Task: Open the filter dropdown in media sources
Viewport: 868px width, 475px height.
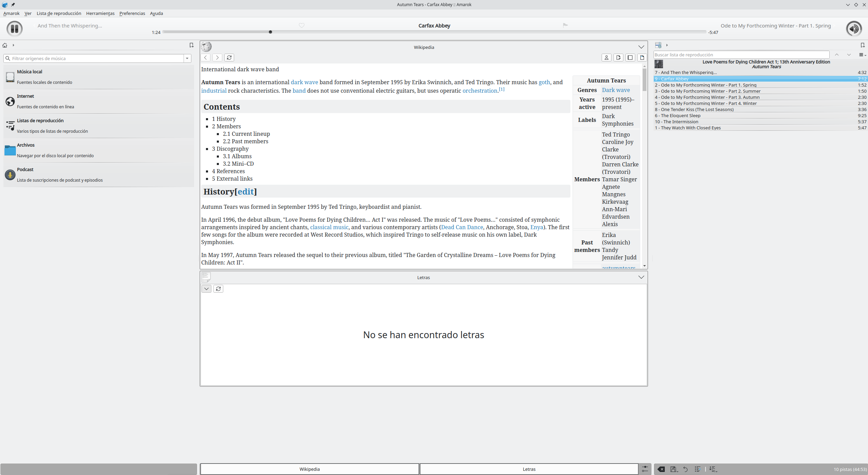Action: click(x=187, y=58)
